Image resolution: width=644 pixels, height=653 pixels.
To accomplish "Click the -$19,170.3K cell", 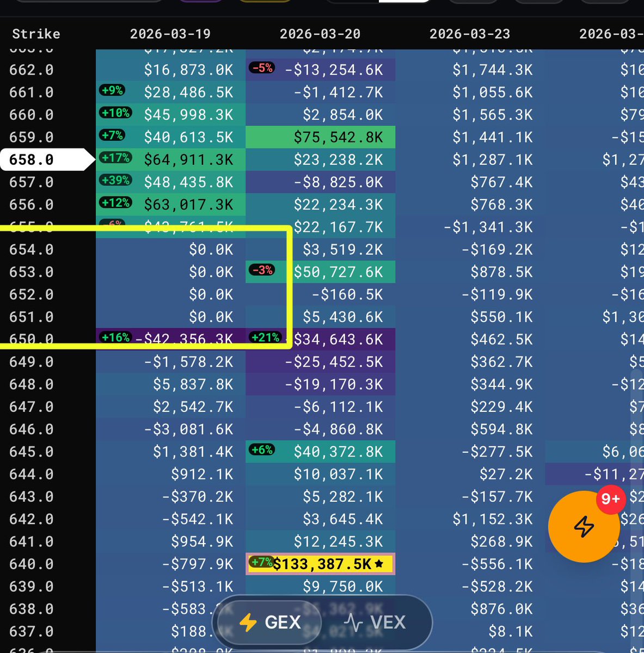I will click(321, 384).
